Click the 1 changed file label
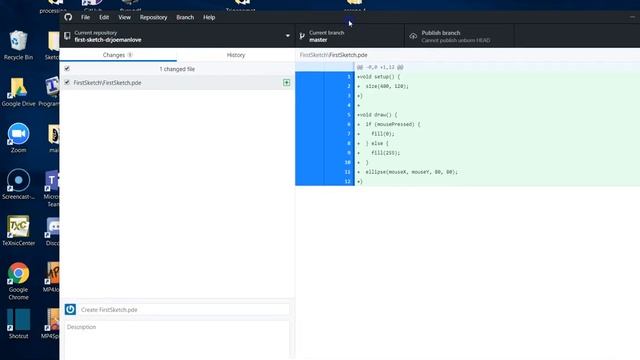Screen dimensions: 640x360 177,69
